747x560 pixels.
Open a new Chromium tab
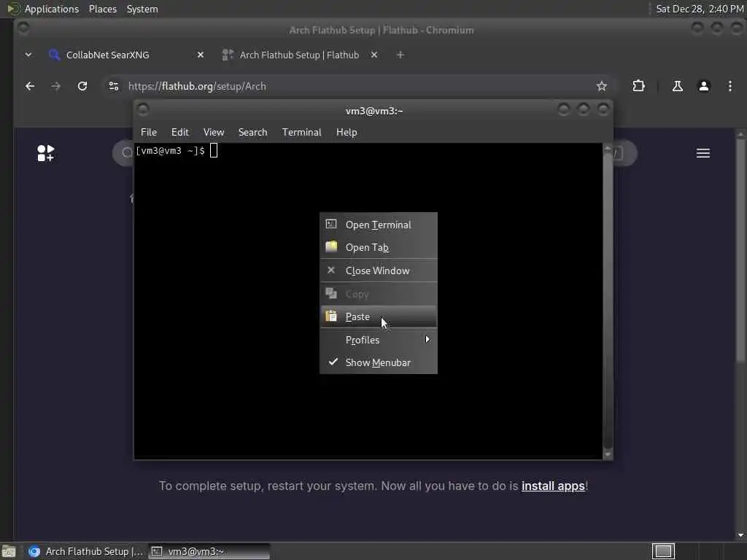400,55
